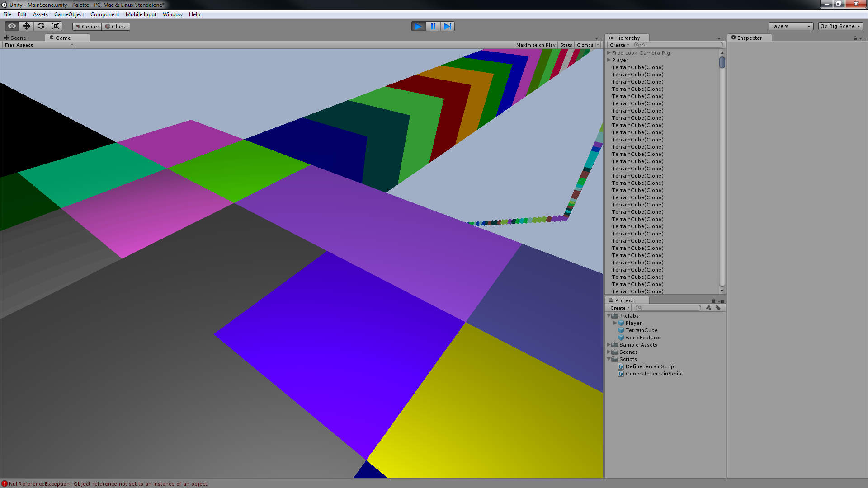This screenshot has width=868, height=488.
Task: Toggle the Project panel lock
Action: pyautogui.click(x=713, y=301)
